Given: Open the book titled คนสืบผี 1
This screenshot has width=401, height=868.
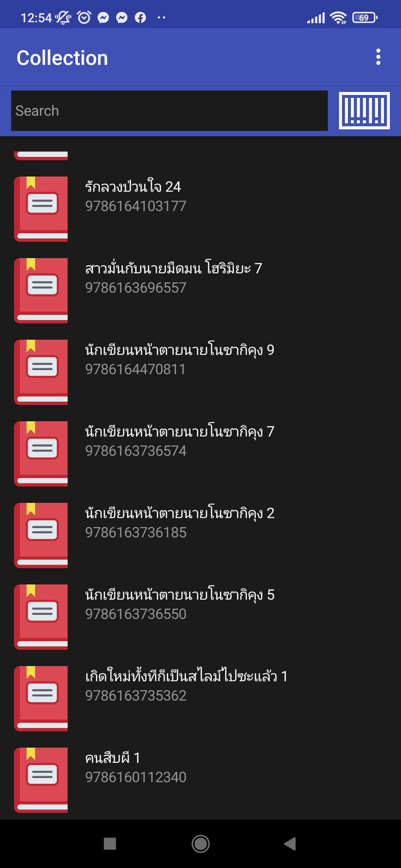Looking at the screenshot, I should click(112, 757).
